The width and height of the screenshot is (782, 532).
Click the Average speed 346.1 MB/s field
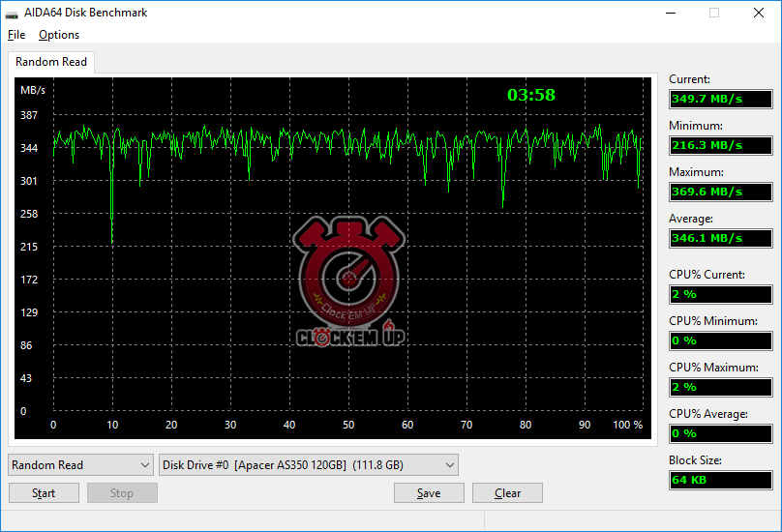pos(720,238)
